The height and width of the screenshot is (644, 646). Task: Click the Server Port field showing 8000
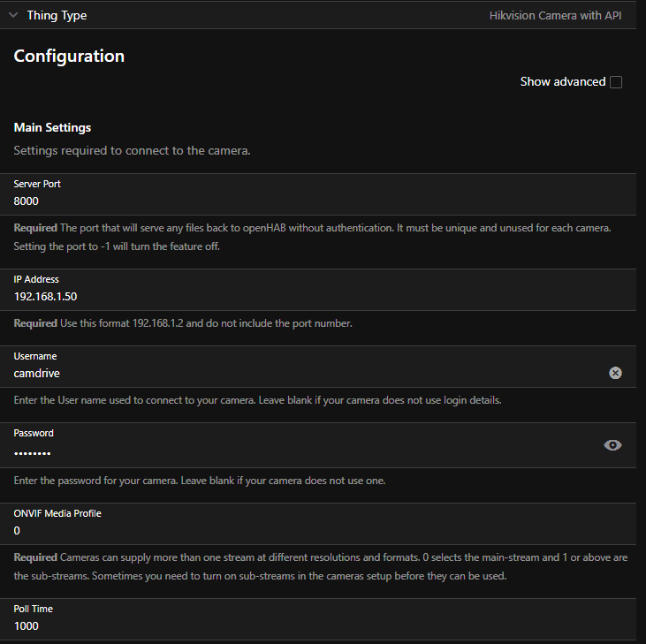point(265,201)
